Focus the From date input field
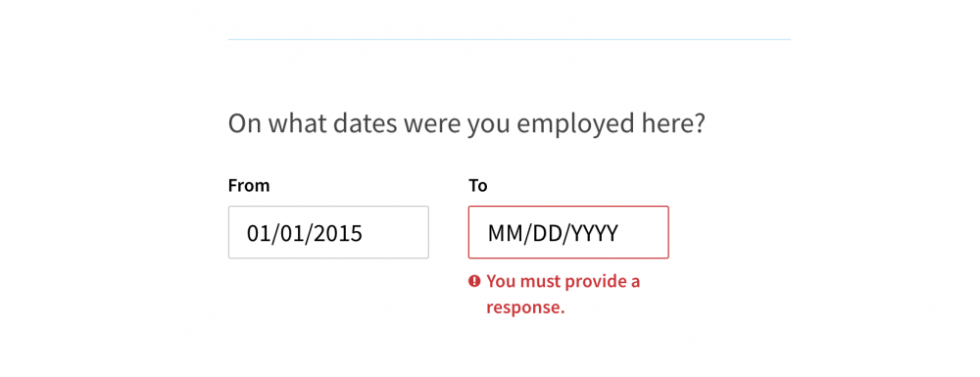The width and height of the screenshot is (980, 377). click(x=328, y=232)
